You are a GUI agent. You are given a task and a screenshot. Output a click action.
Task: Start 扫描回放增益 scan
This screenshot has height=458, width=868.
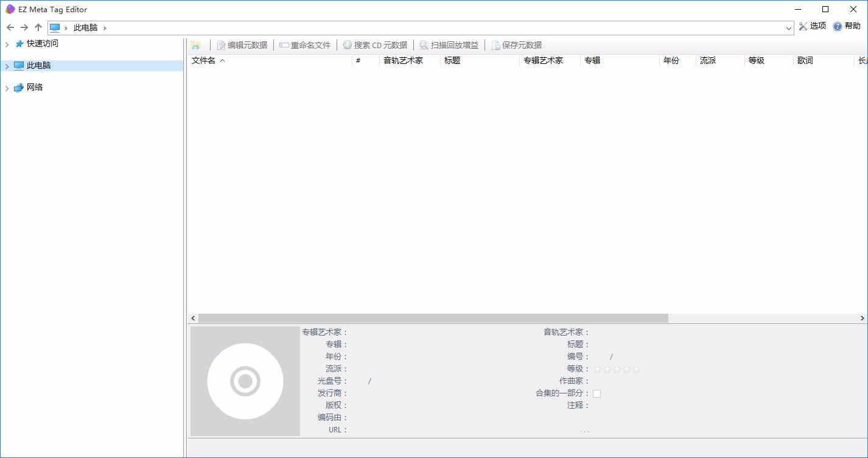pos(449,45)
